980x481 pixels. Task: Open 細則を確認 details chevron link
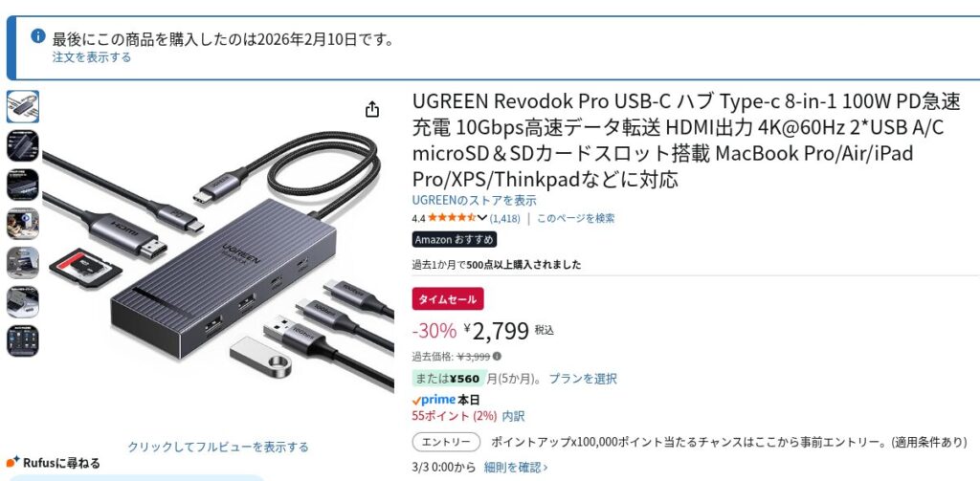tap(516, 467)
